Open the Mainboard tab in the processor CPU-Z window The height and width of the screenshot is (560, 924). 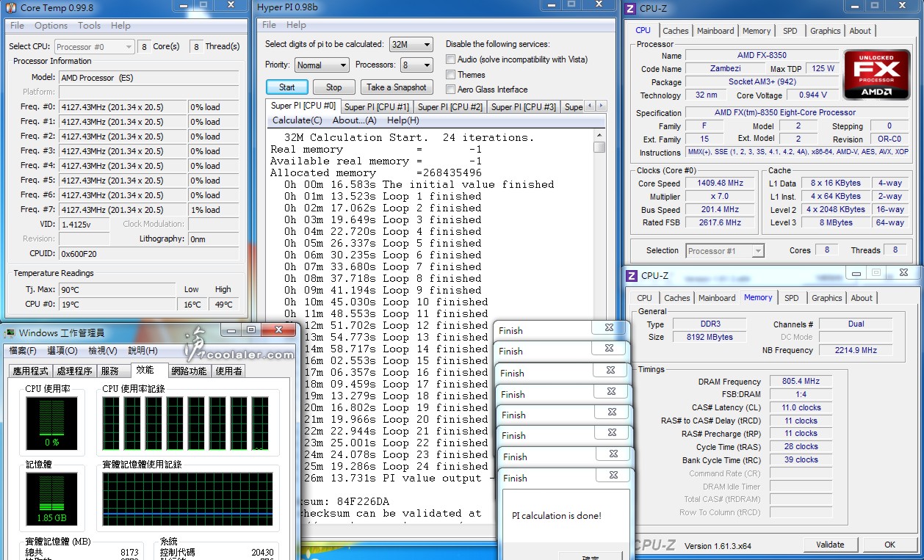(715, 31)
